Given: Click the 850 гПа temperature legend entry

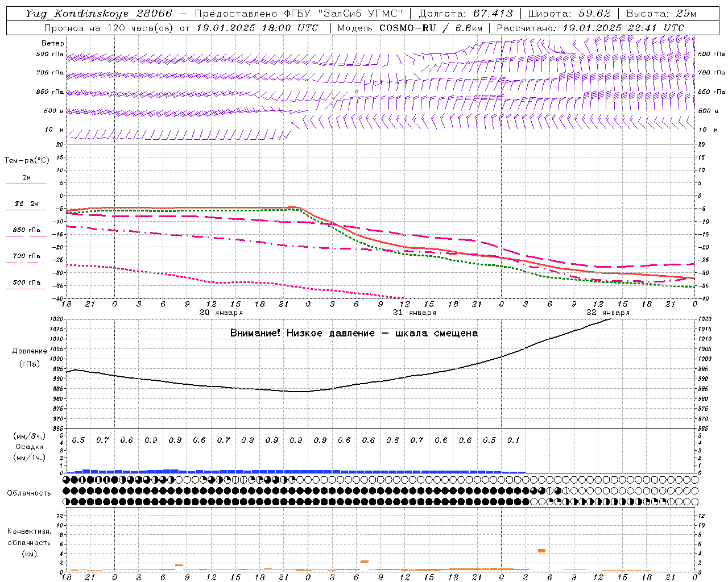Looking at the screenshot, I should click(x=26, y=231).
